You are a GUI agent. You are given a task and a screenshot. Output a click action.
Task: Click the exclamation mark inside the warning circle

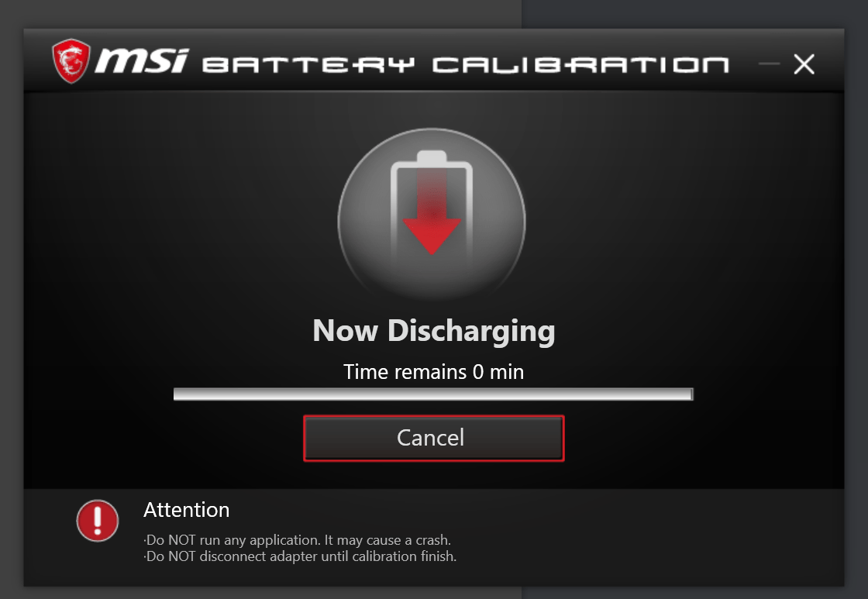point(97,518)
